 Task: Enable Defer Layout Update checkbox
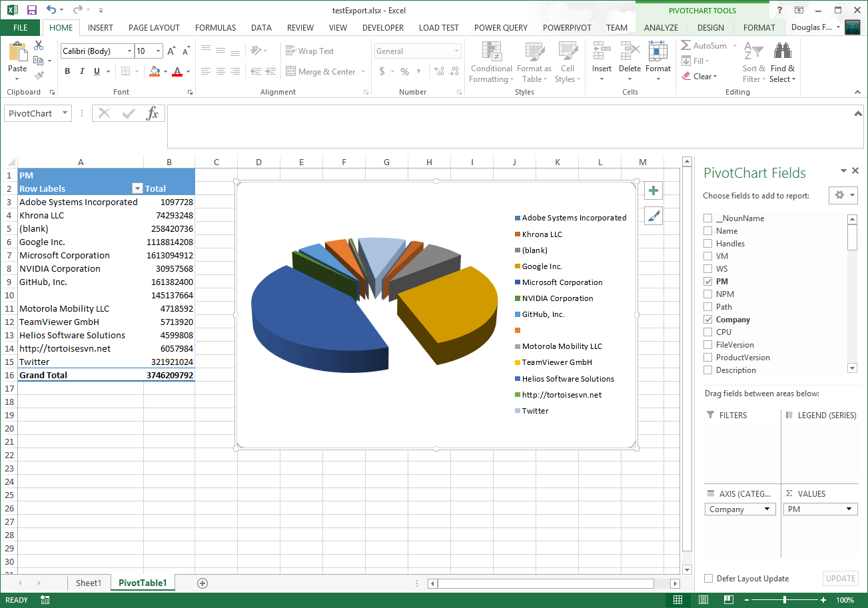point(709,579)
